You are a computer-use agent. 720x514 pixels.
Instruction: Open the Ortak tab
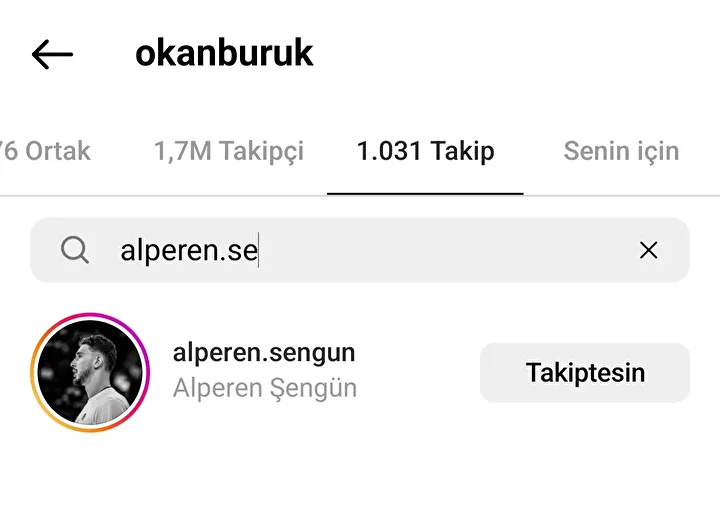point(45,151)
